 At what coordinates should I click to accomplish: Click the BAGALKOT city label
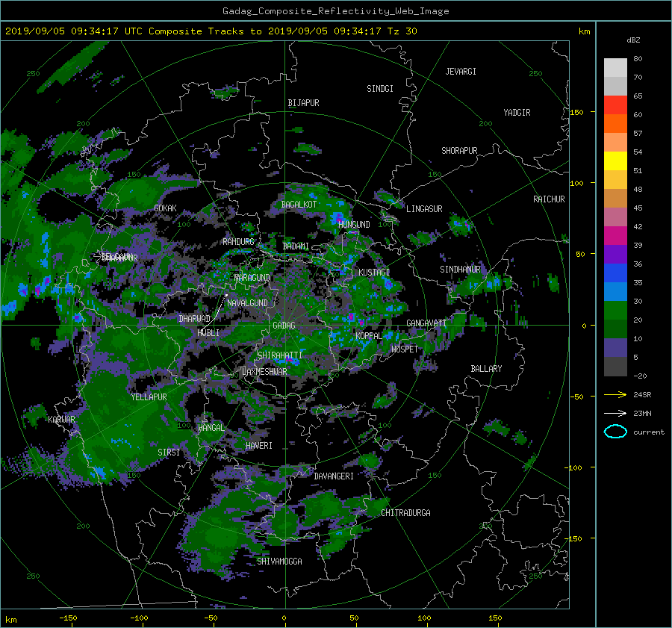[299, 205]
